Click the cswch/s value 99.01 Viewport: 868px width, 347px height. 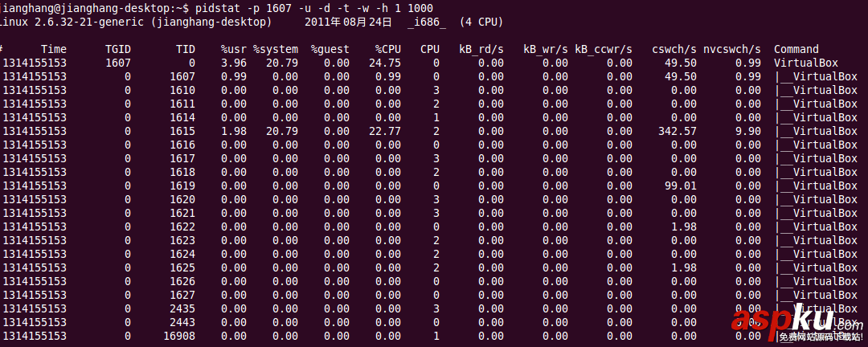point(681,186)
